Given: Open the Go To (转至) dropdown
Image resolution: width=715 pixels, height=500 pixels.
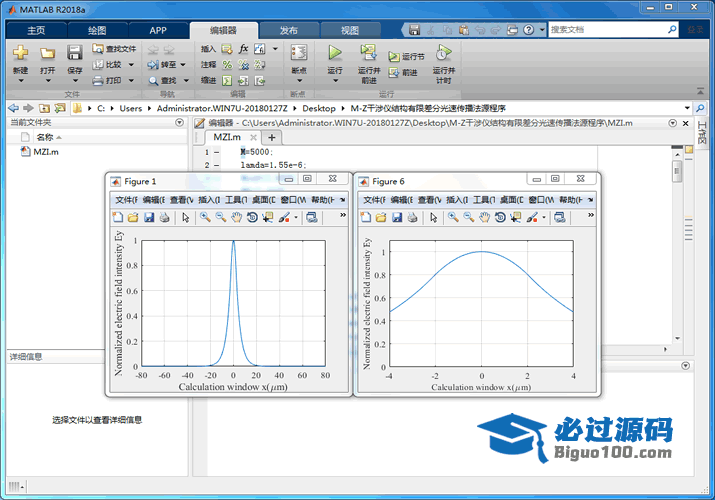Looking at the screenshot, I should tap(183, 65).
